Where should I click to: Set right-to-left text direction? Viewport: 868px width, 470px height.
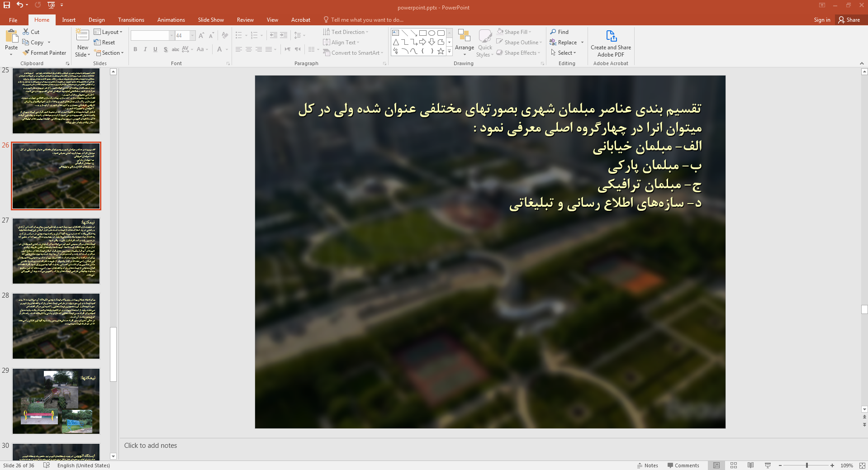(298, 49)
